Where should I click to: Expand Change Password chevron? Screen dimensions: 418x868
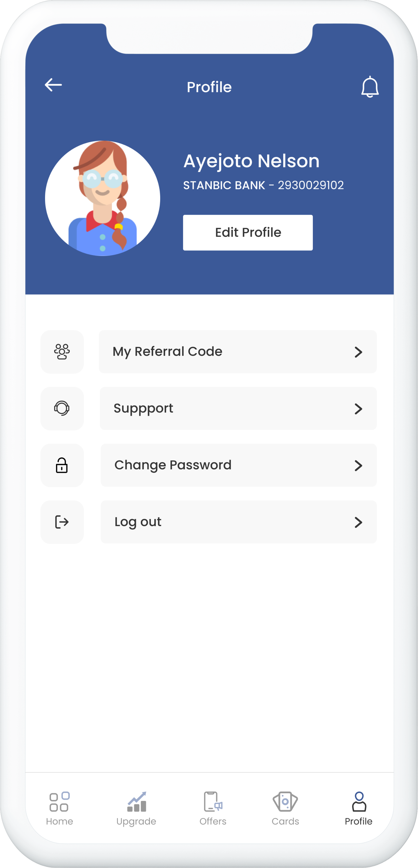[x=358, y=466]
